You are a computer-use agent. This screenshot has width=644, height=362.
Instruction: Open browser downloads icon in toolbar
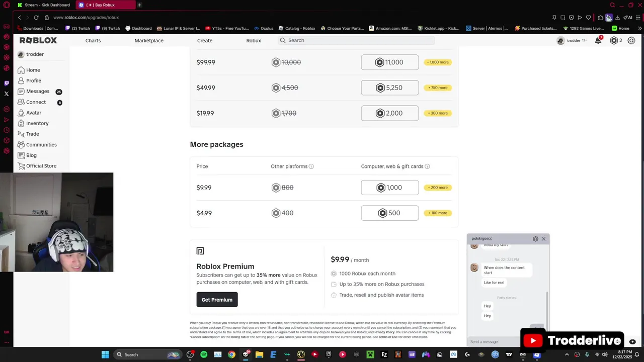(x=617, y=18)
